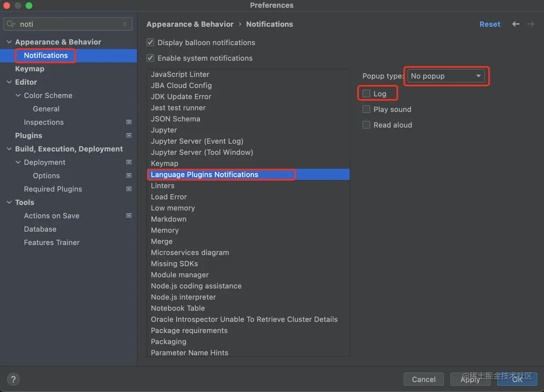Click the search magnifier icon in settings filter
Viewport: 544px width, 392px height.
click(11, 24)
